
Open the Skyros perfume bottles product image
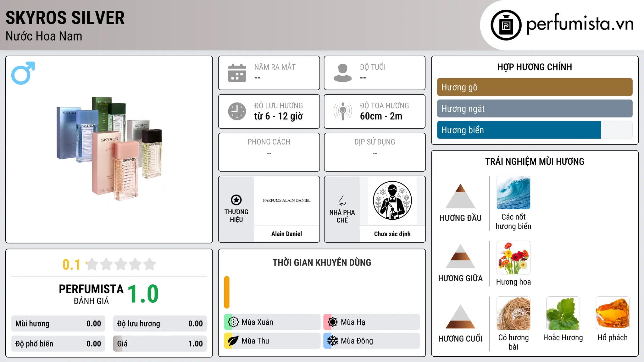coord(109,149)
